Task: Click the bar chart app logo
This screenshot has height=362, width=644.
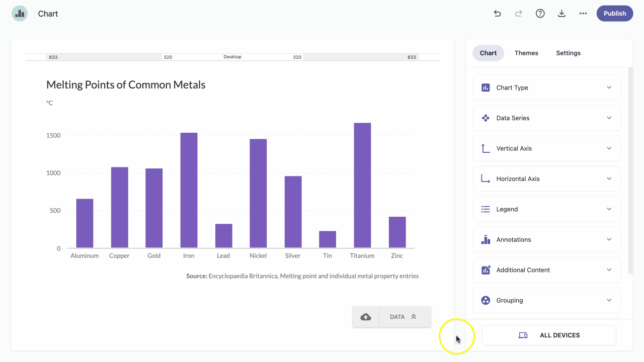Action: pyautogui.click(x=20, y=14)
